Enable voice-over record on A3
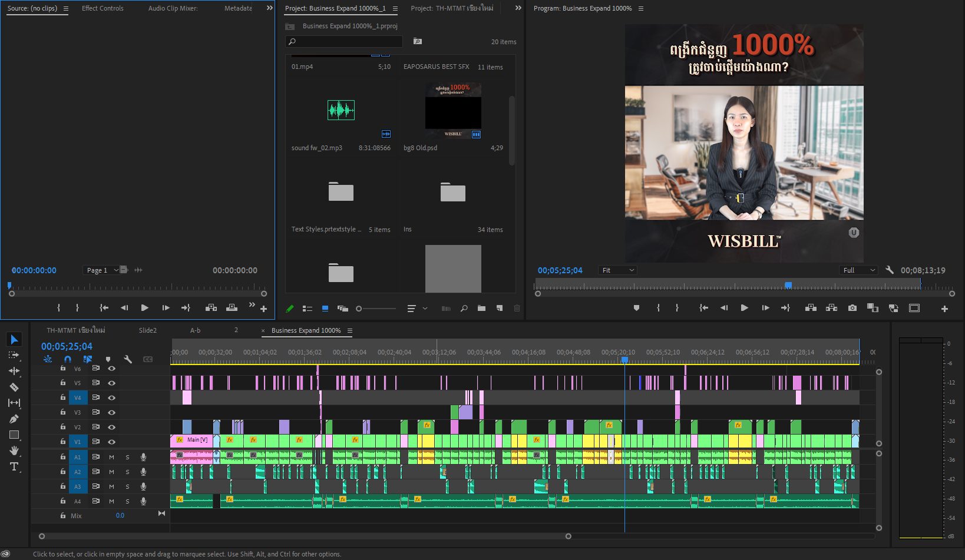The height and width of the screenshot is (560, 965). click(x=143, y=486)
